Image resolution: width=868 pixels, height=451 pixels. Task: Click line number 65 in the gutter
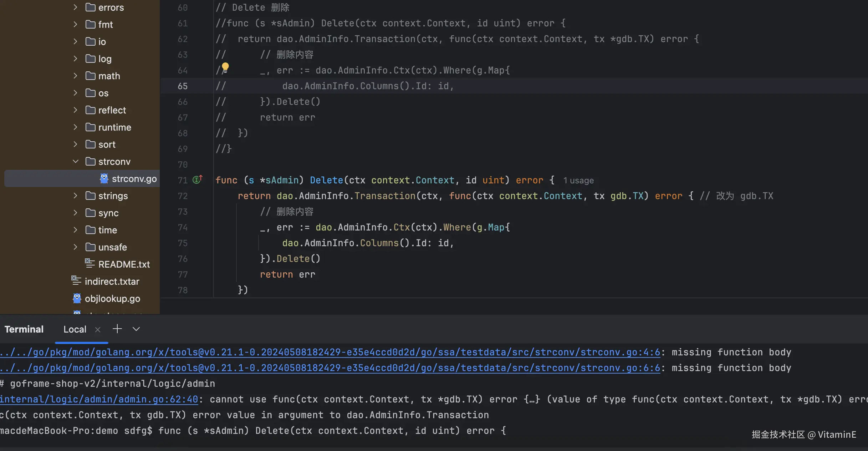[182, 86]
